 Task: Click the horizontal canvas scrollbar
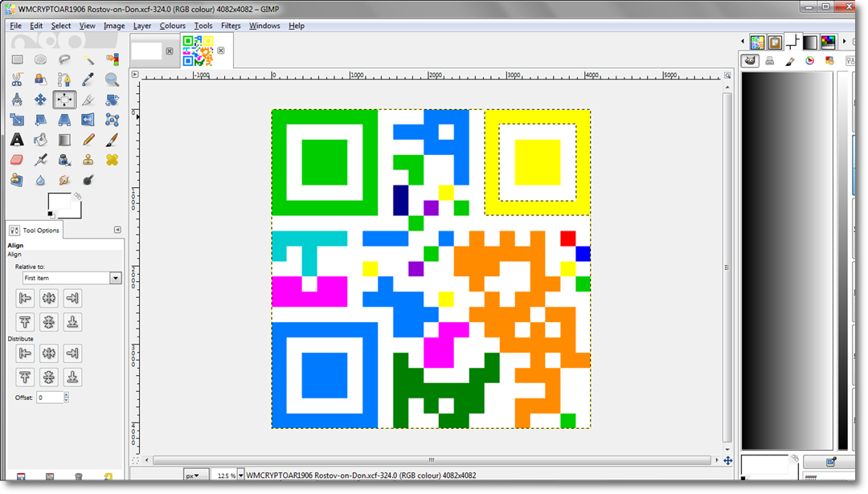[x=432, y=460]
